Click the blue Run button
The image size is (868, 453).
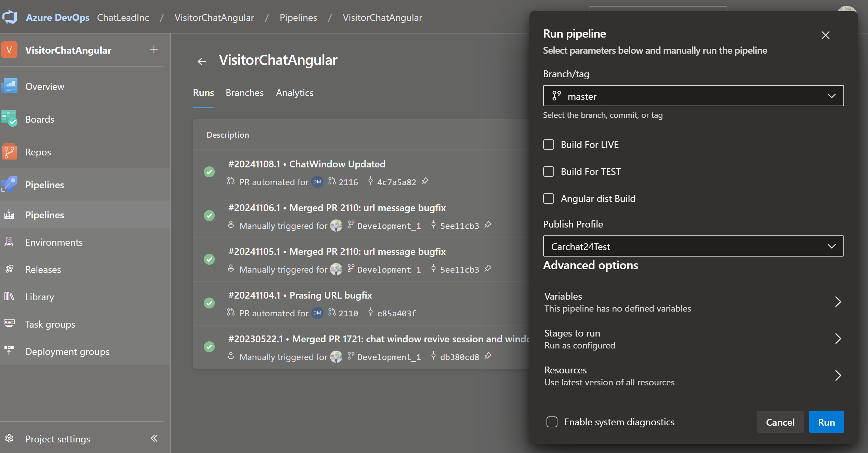pos(826,422)
